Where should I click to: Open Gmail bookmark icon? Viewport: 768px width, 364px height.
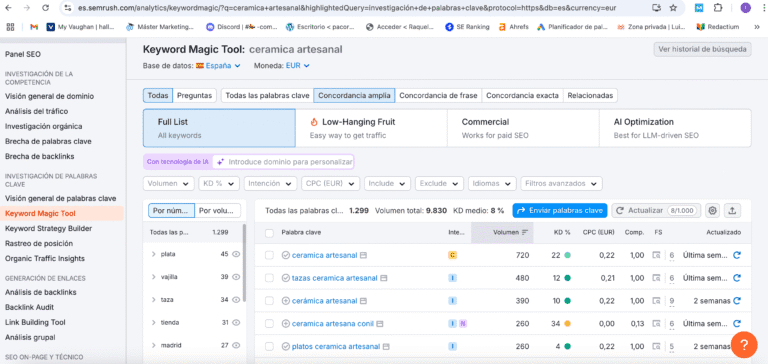tap(34, 27)
